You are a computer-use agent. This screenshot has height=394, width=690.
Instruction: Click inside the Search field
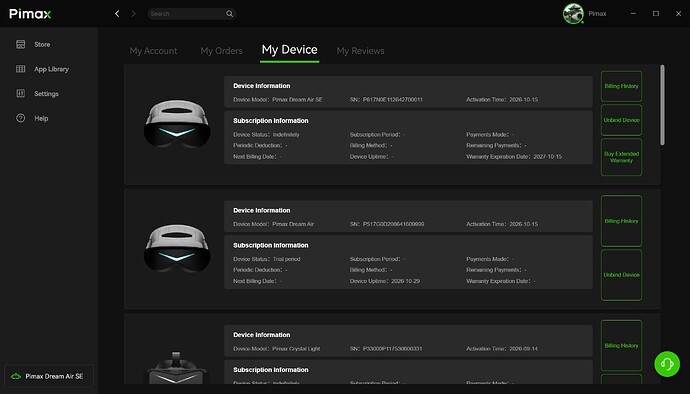pos(191,14)
